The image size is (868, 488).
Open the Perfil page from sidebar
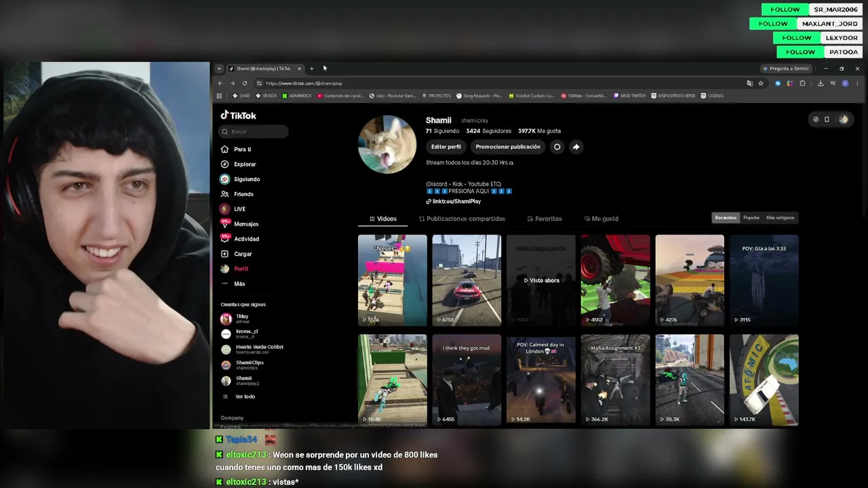click(234, 268)
